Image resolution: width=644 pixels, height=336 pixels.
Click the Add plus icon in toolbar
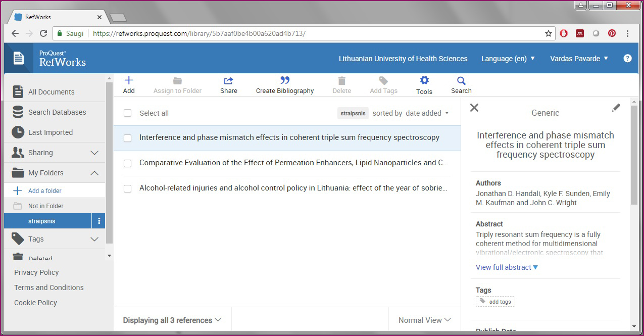(x=129, y=80)
